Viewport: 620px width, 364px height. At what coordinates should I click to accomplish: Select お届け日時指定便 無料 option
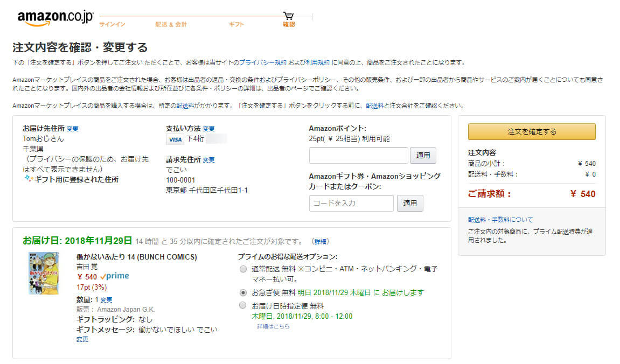(x=243, y=305)
